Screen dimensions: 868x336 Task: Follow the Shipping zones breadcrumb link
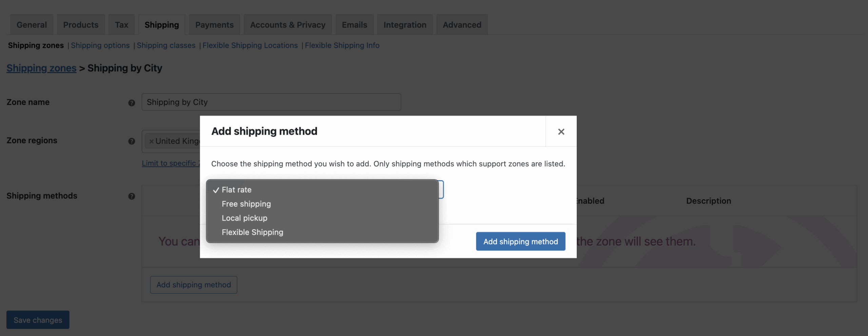pyautogui.click(x=41, y=68)
